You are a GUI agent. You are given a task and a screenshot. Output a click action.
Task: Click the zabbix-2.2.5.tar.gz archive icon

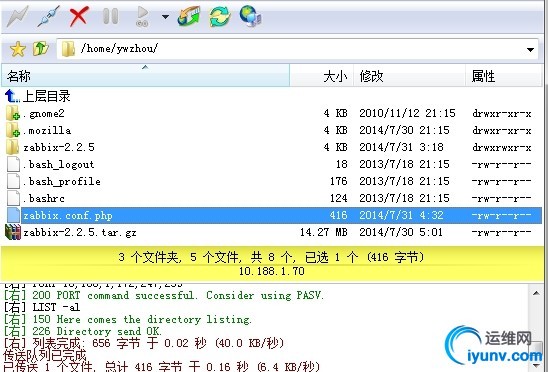tap(13, 232)
